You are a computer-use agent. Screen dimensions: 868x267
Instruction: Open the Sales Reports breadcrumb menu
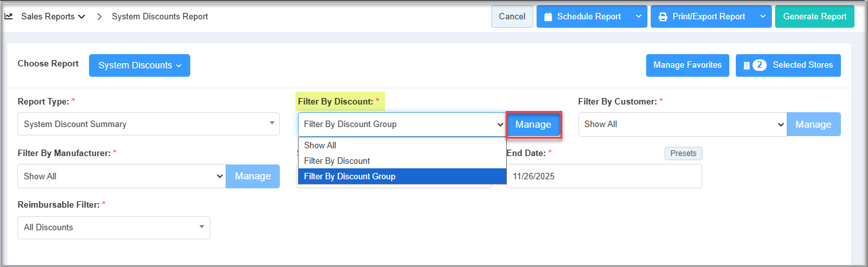coord(54,17)
